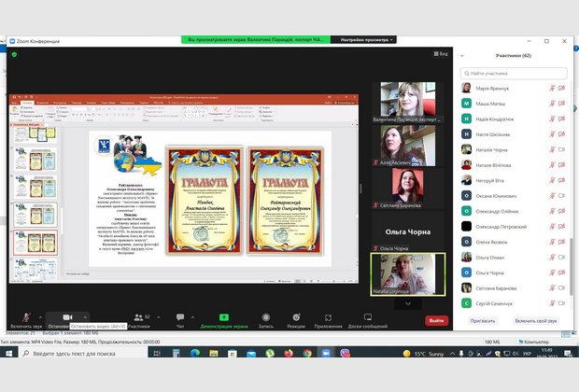The width and height of the screenshot is (579, 392).
Task: Open the Реакции reactions icon
Action: 296,317
